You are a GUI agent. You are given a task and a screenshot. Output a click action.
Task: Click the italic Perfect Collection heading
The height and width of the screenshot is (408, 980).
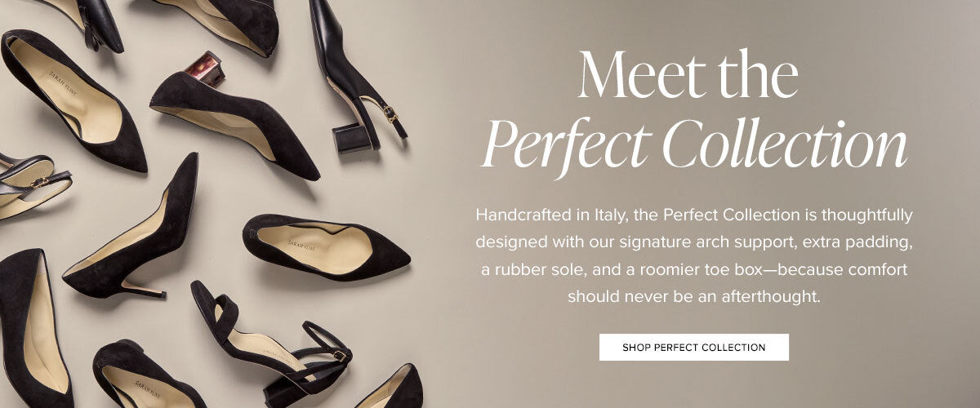click(x=695, y=147)
